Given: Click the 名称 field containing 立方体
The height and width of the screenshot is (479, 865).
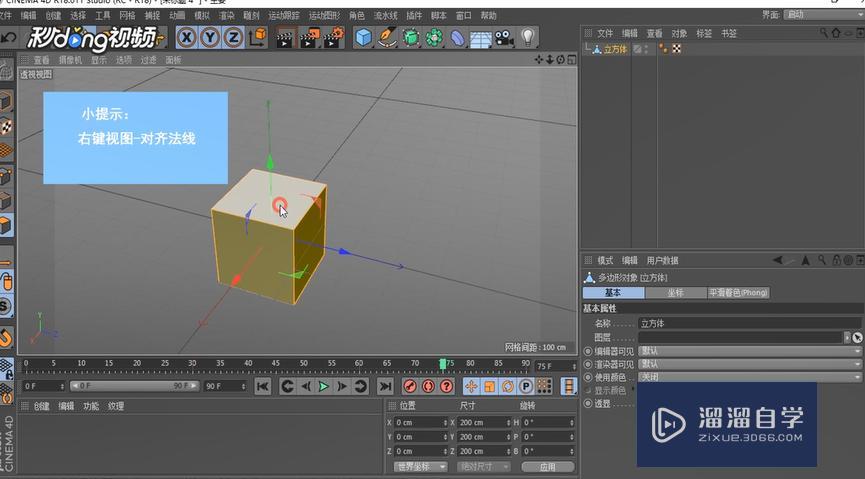Looking at the screenshot, I should click(750, 323).
